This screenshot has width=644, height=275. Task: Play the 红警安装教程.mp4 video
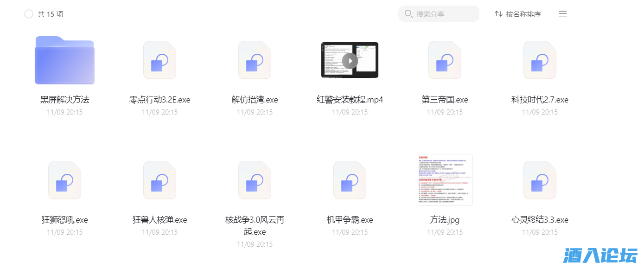click(x=350, y=60)
